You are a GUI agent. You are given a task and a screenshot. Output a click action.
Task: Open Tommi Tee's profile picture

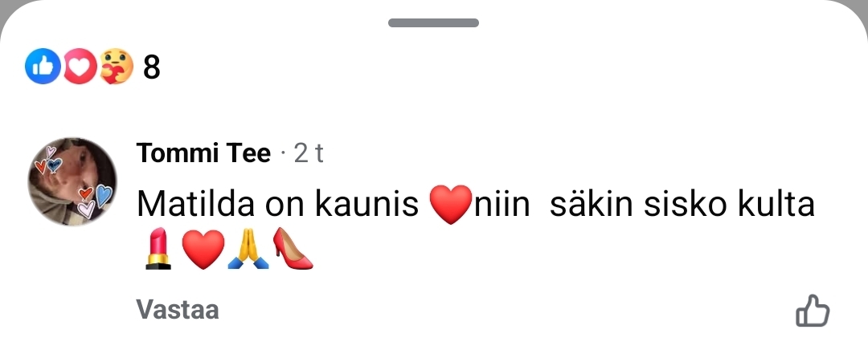click(72, 181)
